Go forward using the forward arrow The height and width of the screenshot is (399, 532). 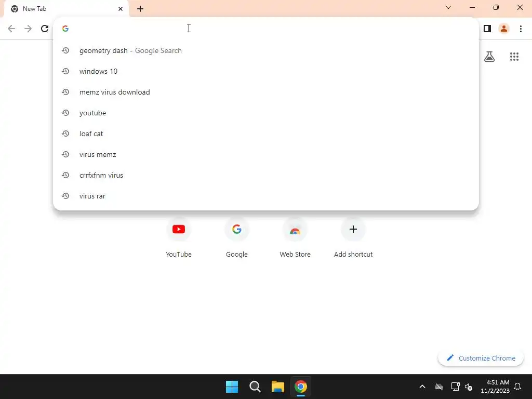click(x=28, y=29)
